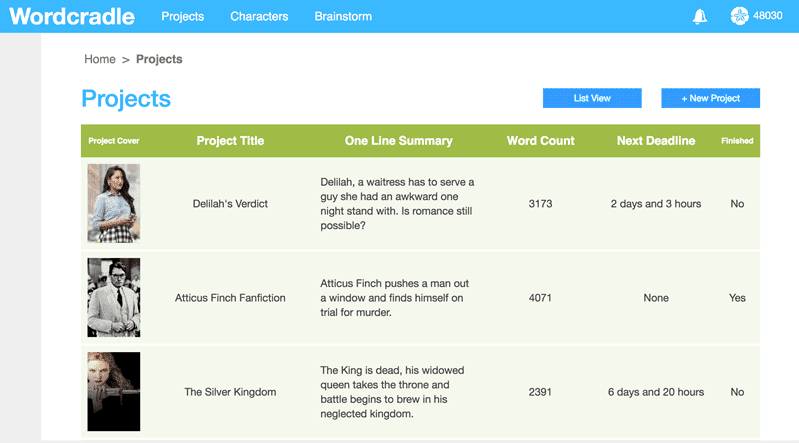Click the deadline '6 days and 20 hours'
The height and width of the screenshot is (443, 799).
coord(656,392)
